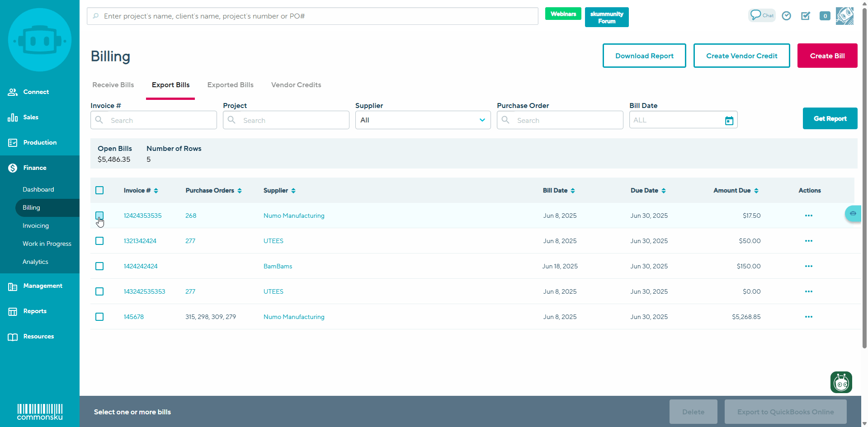Click the clock timer icon in header
The width and height of the screenshot is (868, 427).
pos(787,16)
